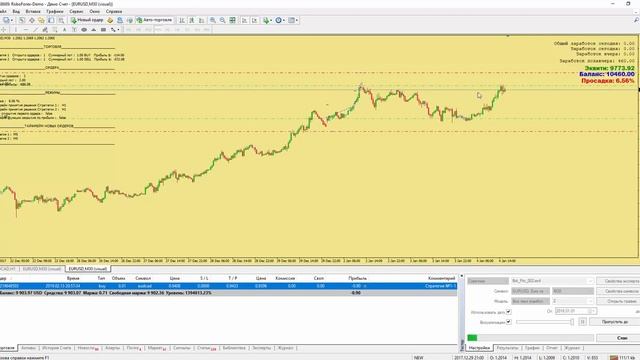Image resolution: width=640 pixels, height=360 pixels.
Task: Select the text label T tool
Action: (x=74, y=30)
